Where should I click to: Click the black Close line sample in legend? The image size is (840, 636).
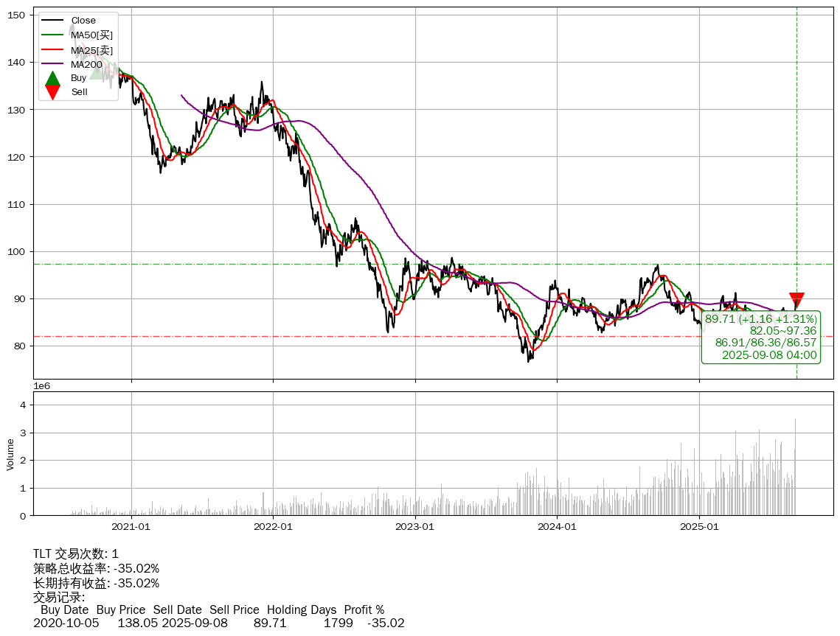pos(52,21)
